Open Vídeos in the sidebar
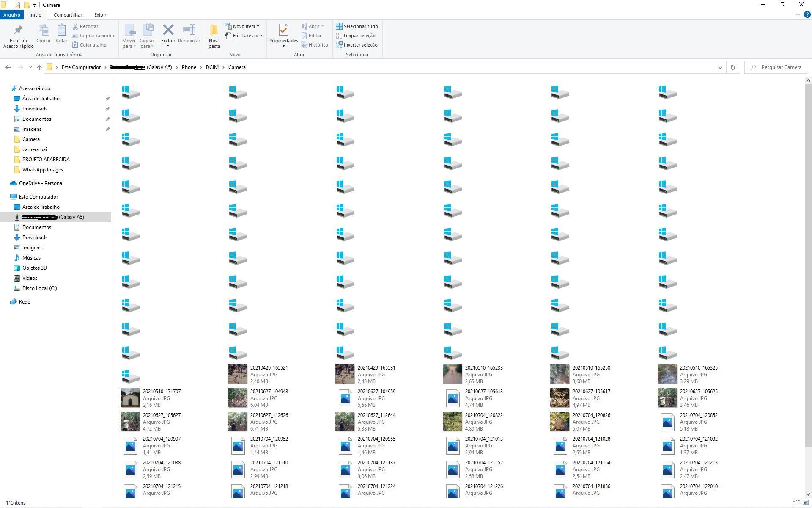 point(30,278)
